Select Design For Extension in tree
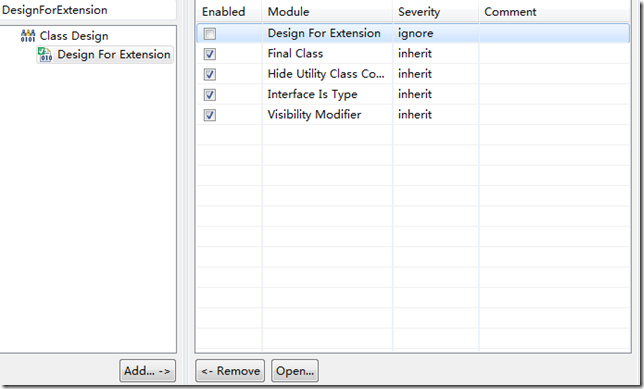This screenshot has height=389, width=644. (114, 54)
